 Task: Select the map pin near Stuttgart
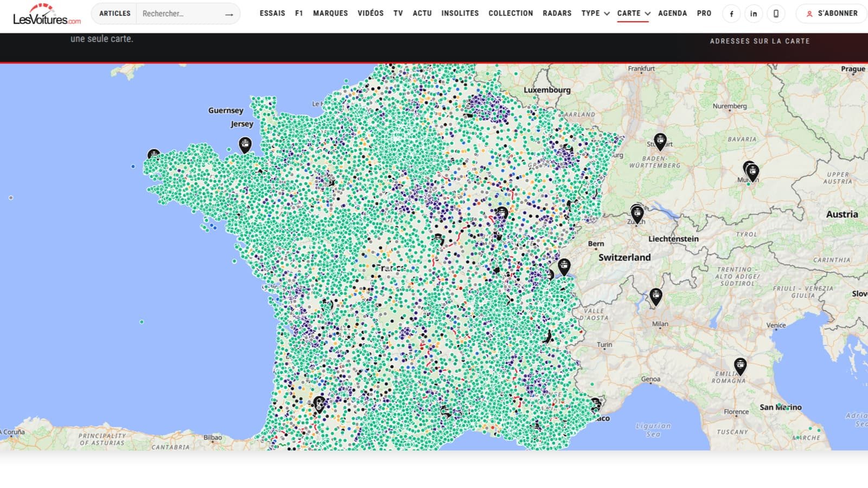coord(660,142)
